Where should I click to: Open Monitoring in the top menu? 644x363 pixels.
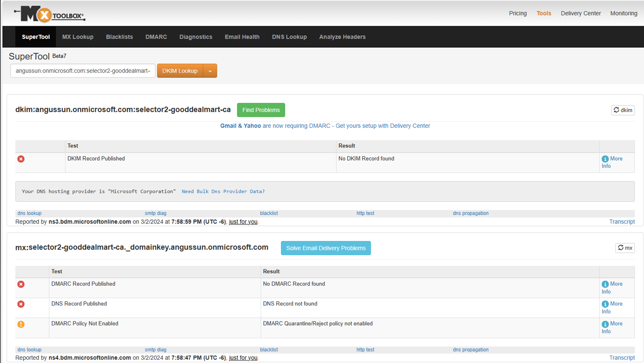624,13
